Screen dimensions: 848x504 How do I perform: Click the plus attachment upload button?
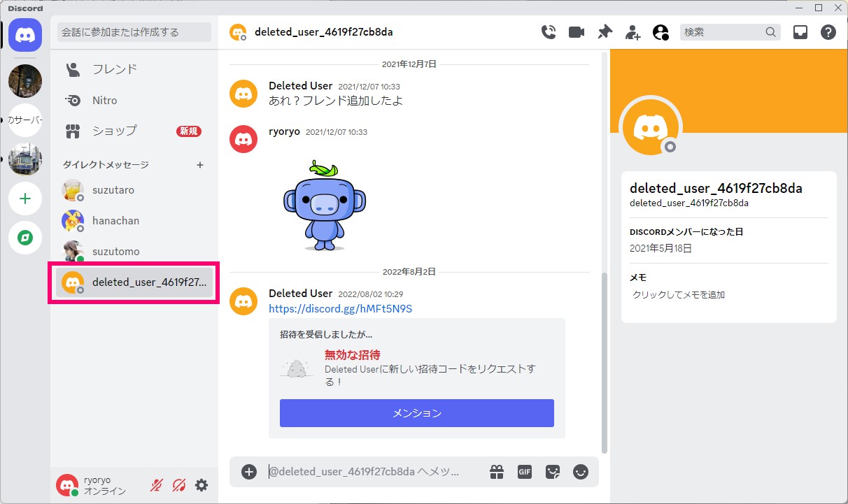249,472
